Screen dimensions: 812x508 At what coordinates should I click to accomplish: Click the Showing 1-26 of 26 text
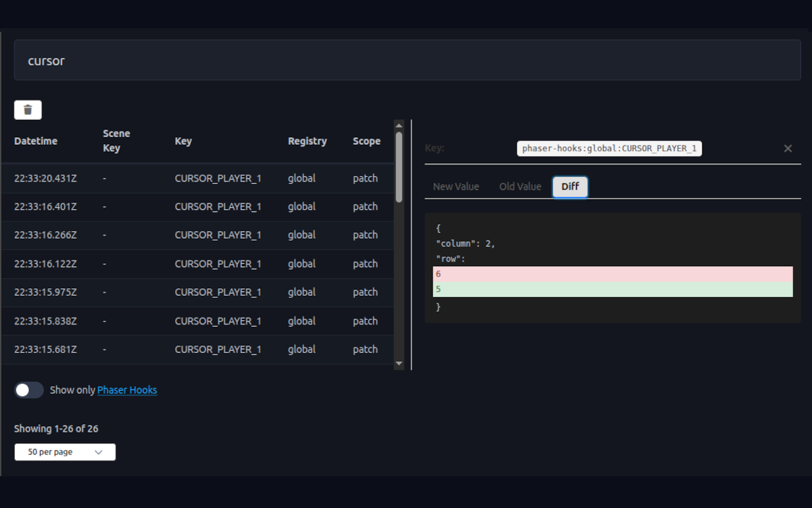click(x=56, y=429)
